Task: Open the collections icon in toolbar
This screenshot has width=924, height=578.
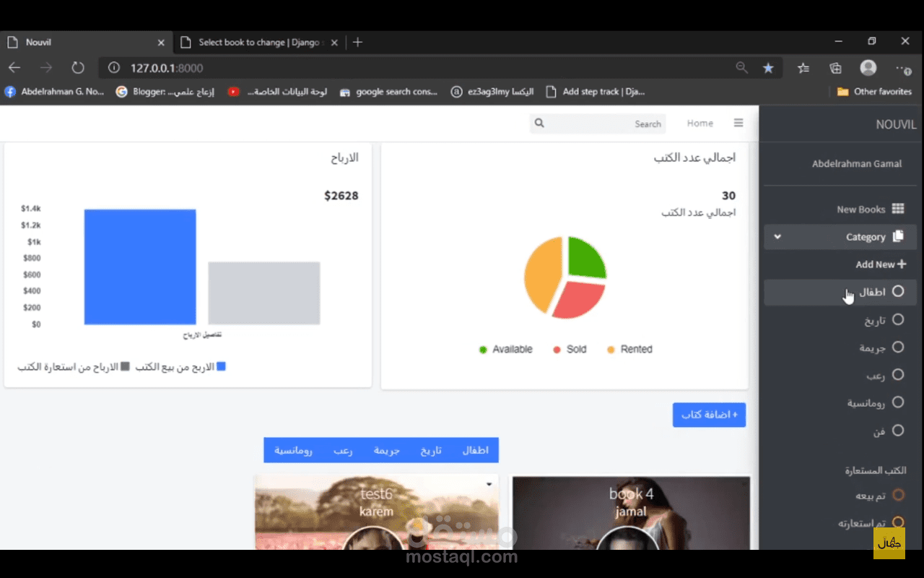Action: tap(835, 68)
